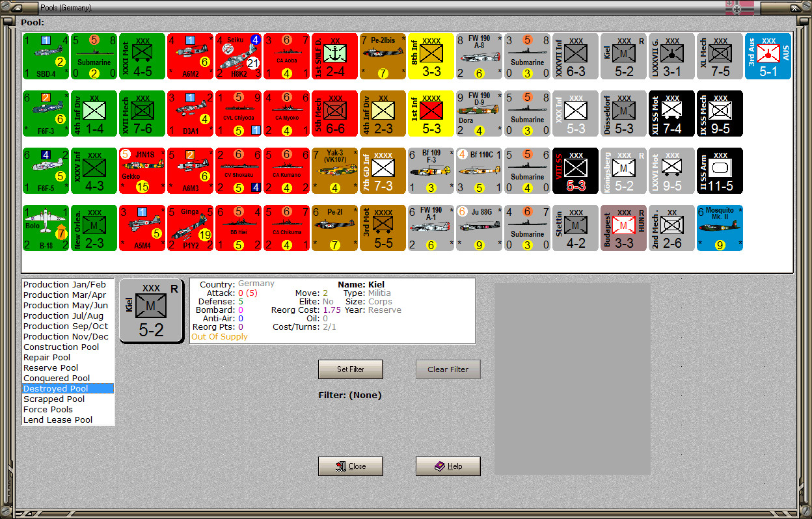The height and width of the screenshot is (519, 812).
Task: Pick the blue 3rd Aus 5-1 counter
Action: point(768,57)
